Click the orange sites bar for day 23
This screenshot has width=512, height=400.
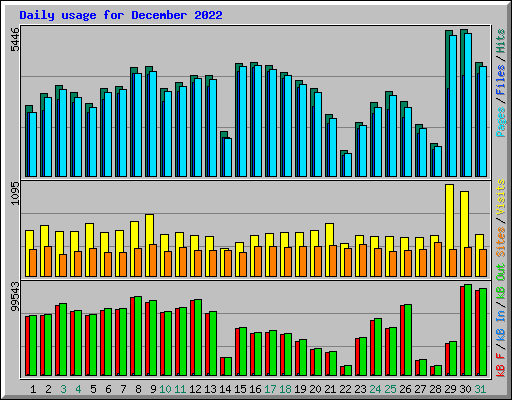pos(363,260)
